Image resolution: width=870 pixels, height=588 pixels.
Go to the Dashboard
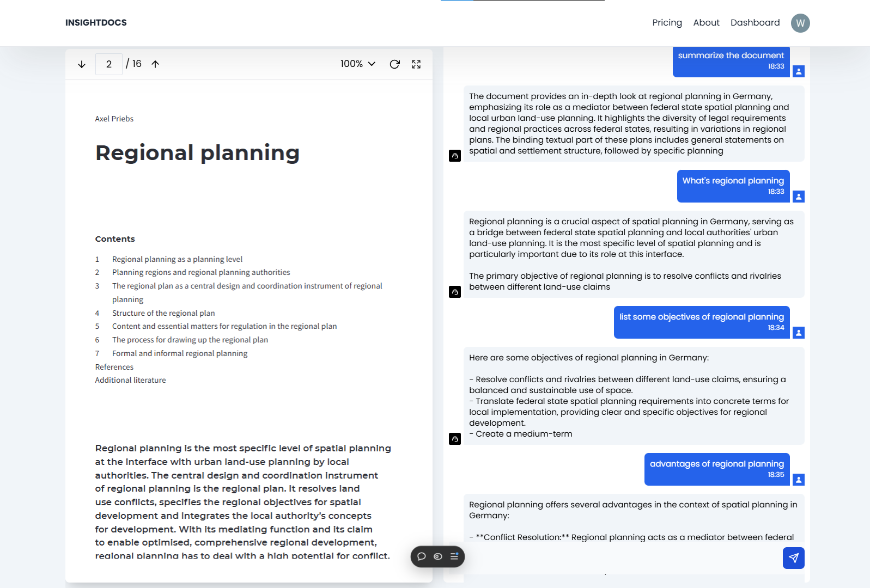pos(755,23)
